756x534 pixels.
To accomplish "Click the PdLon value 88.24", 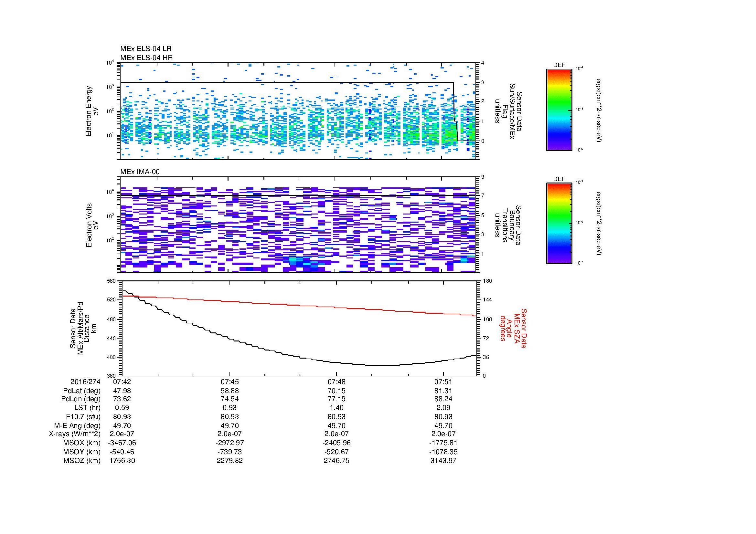I will [x=443, y=399].
